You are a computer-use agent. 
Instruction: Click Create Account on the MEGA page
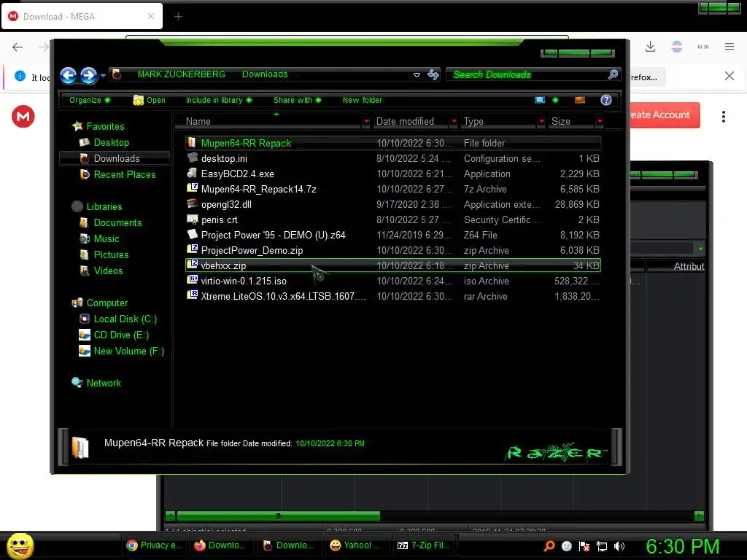(665, 114)
